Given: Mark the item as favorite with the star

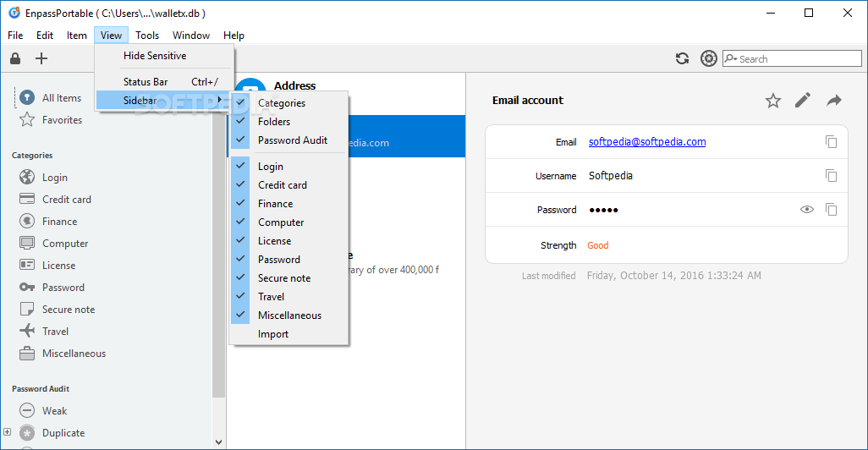Looking at the screenshot, I should [772, 101].
